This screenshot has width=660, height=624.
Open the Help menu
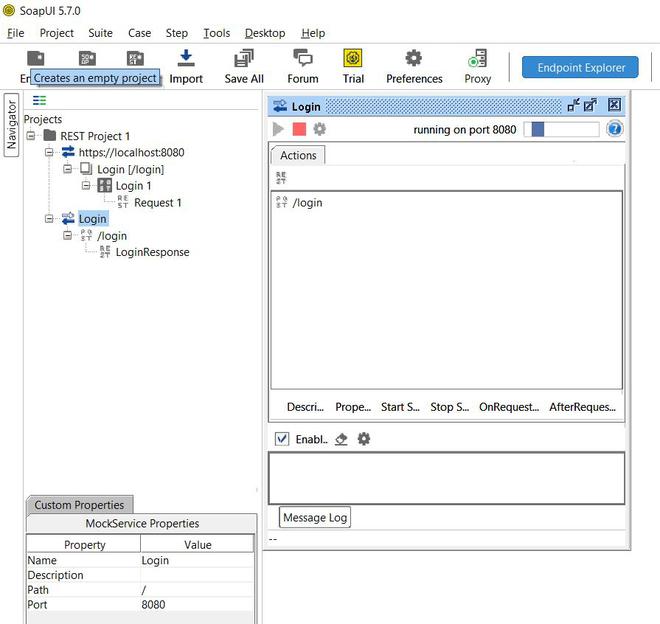pyautogui.click(x=313, y=33)
